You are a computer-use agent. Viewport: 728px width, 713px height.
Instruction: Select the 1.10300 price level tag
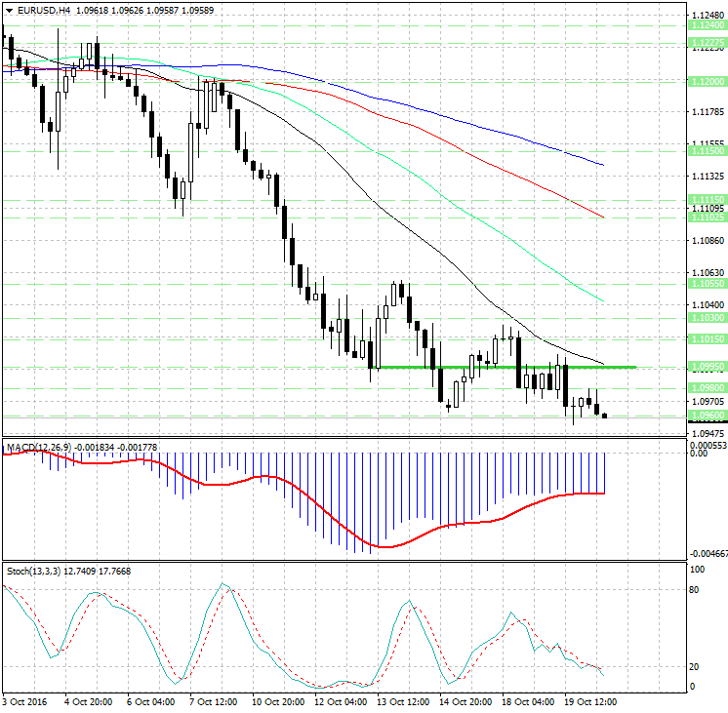706,317
